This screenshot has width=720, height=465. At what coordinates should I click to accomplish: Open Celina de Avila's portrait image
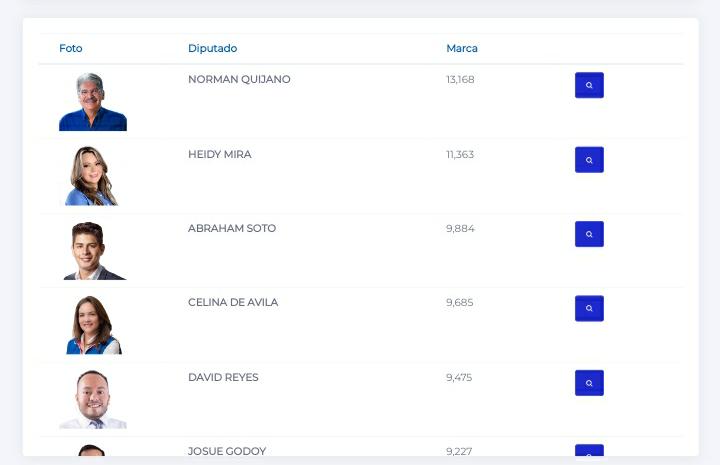pyautogui.click(x=94, y=325)
